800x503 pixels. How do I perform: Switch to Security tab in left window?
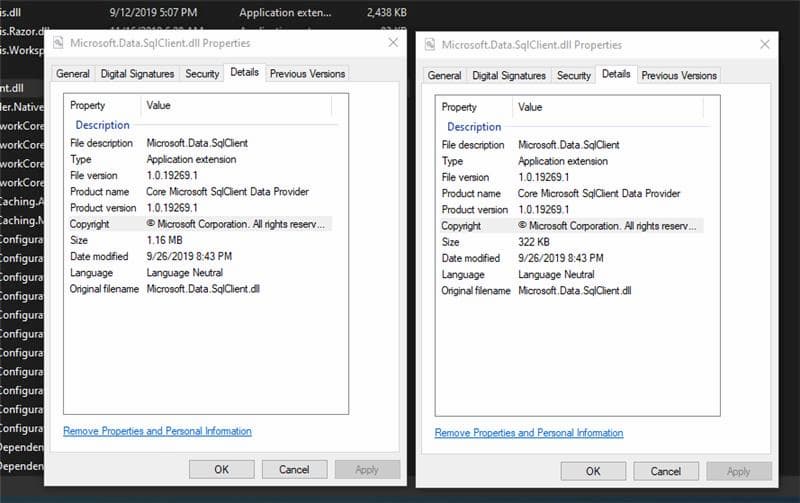202,74
